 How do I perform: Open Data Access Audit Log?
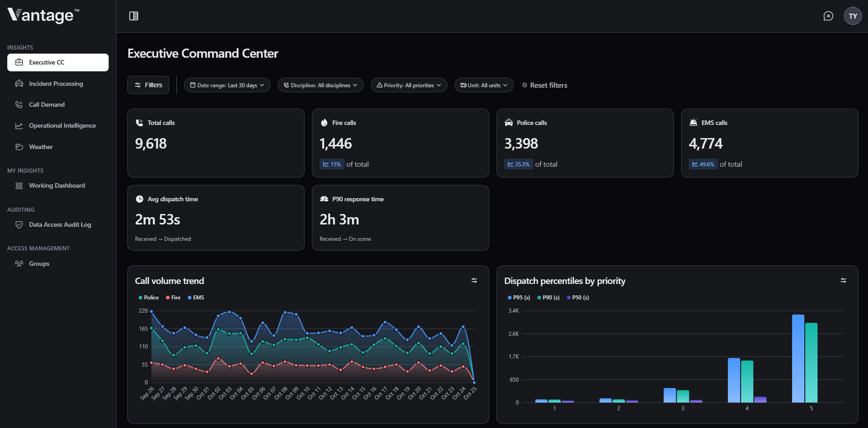click(x=58, y=224)
